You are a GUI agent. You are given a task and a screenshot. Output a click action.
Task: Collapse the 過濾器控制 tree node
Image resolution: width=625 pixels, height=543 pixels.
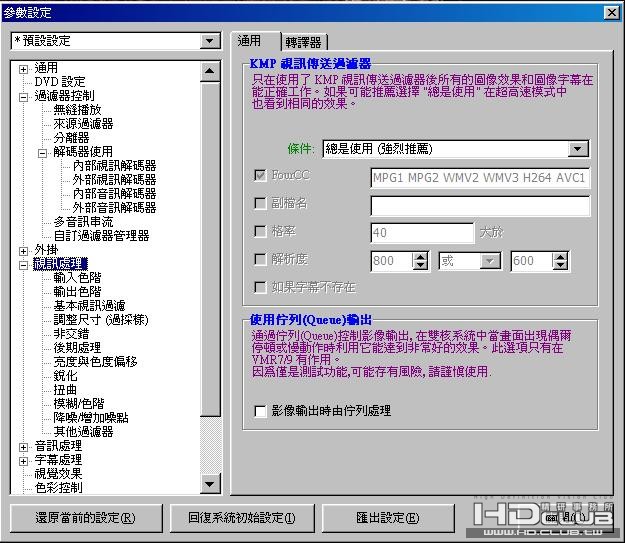click(23, 97)
